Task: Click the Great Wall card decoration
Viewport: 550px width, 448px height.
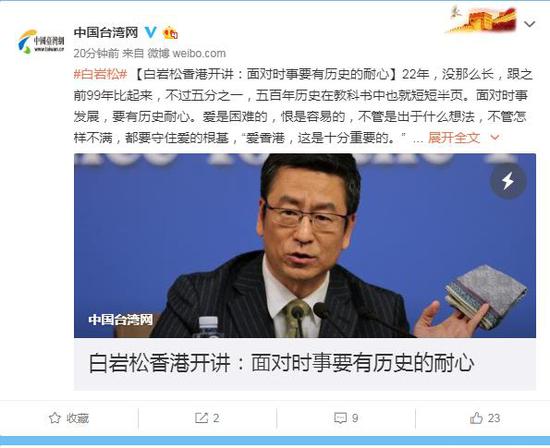Action: tap(483, 19)
